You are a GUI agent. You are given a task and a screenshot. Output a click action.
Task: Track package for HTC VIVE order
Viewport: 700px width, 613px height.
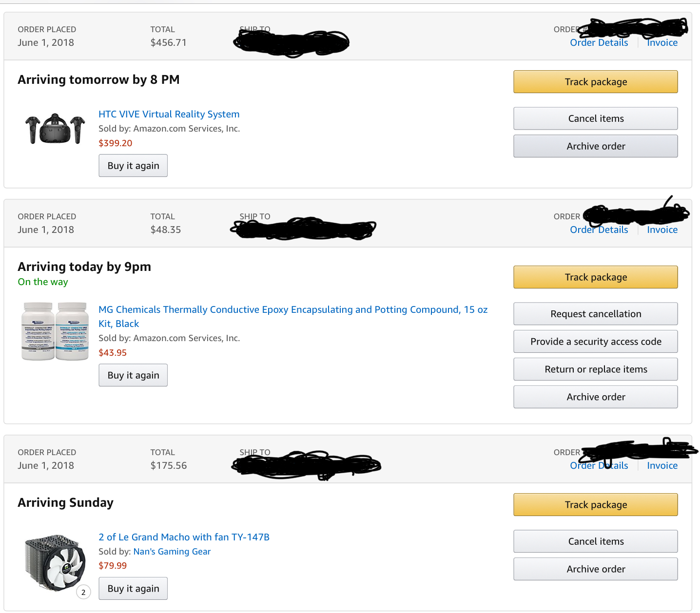point(595,82)
